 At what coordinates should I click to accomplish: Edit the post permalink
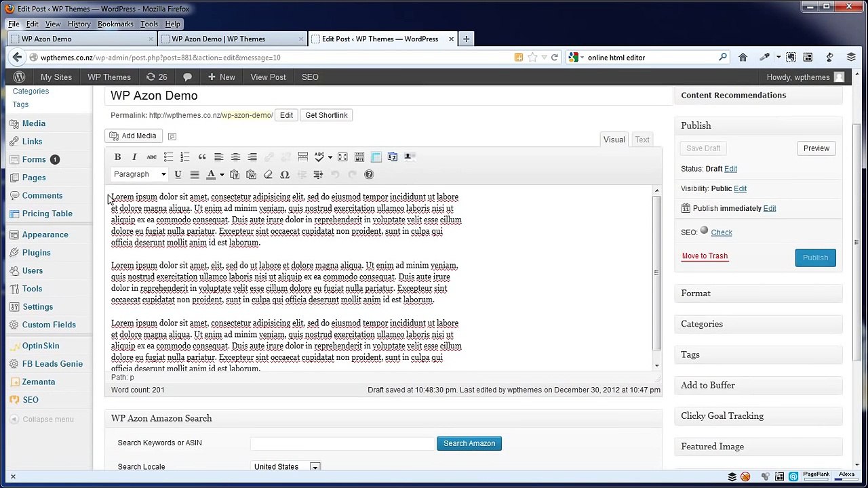tap(286, 115)
